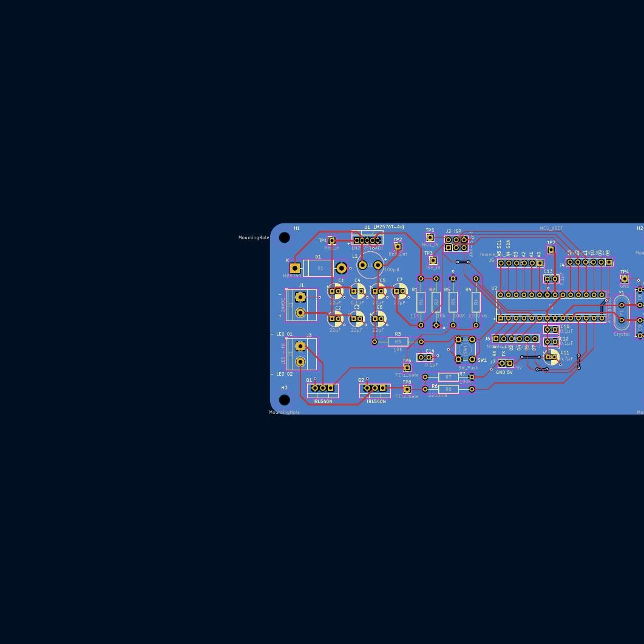Select capacitor C12 footprint
644x644 pixels.
point(551,342)
